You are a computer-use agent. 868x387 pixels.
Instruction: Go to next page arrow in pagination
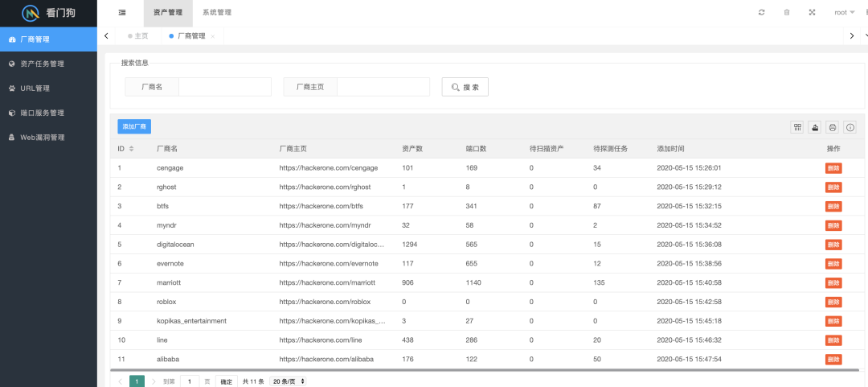[154, 381]
